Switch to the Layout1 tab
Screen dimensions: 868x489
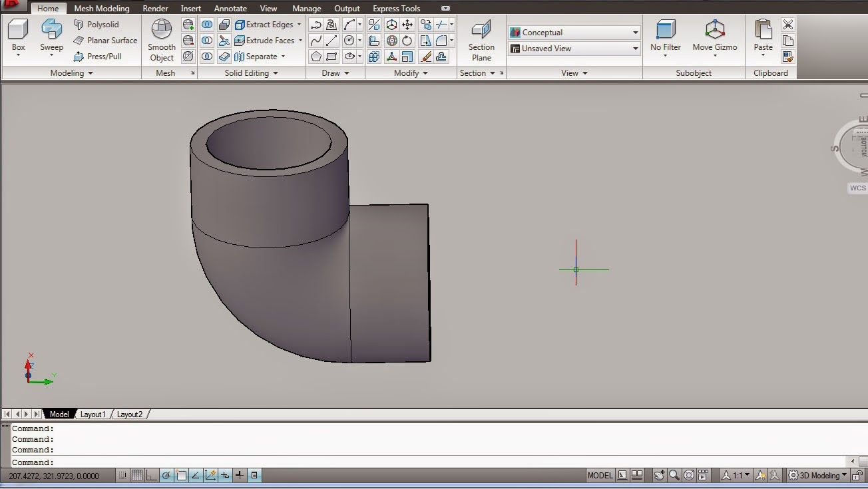coord(93,414)
